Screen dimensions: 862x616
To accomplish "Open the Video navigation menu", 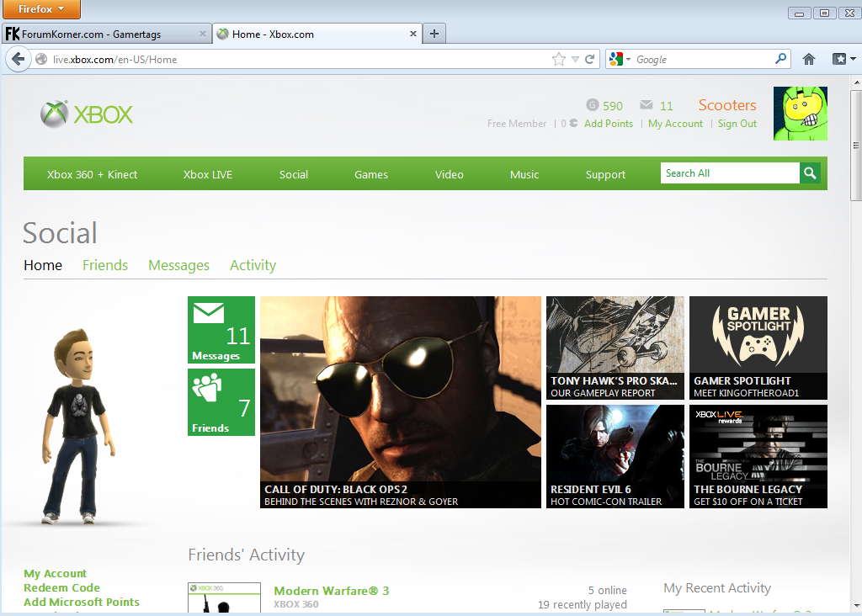I will pyautogui.click(x=450, y=175).
